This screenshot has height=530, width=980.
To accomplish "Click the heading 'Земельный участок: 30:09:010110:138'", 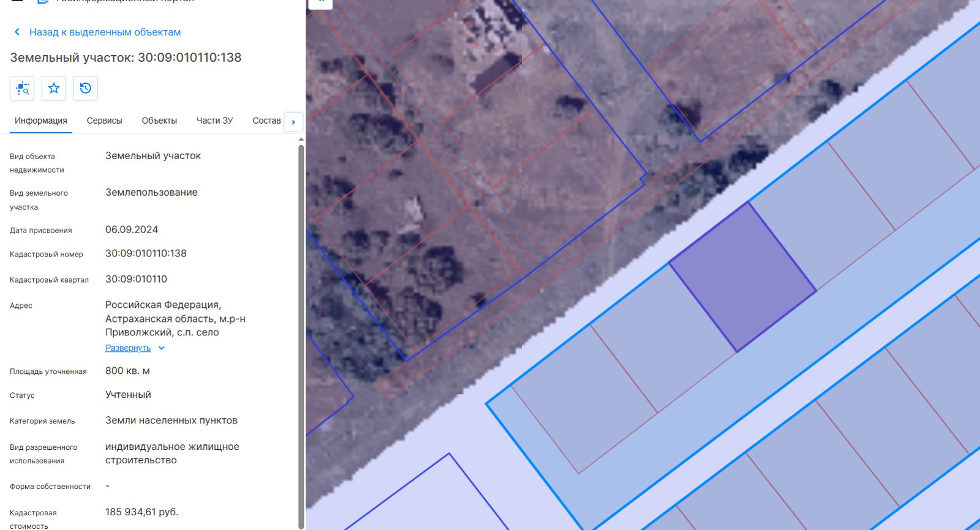I will (126, 58).
